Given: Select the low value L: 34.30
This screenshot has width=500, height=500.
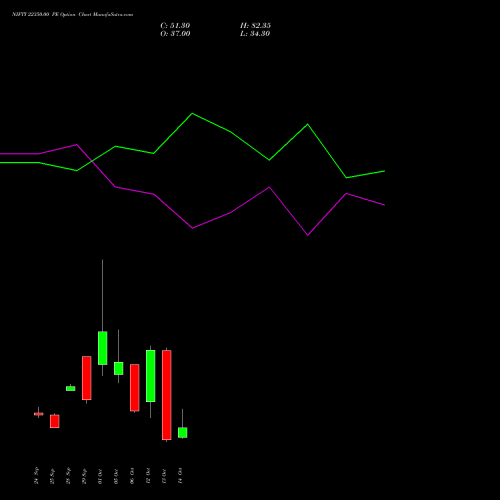Looking at the screenshot, I should click(255, 34).
